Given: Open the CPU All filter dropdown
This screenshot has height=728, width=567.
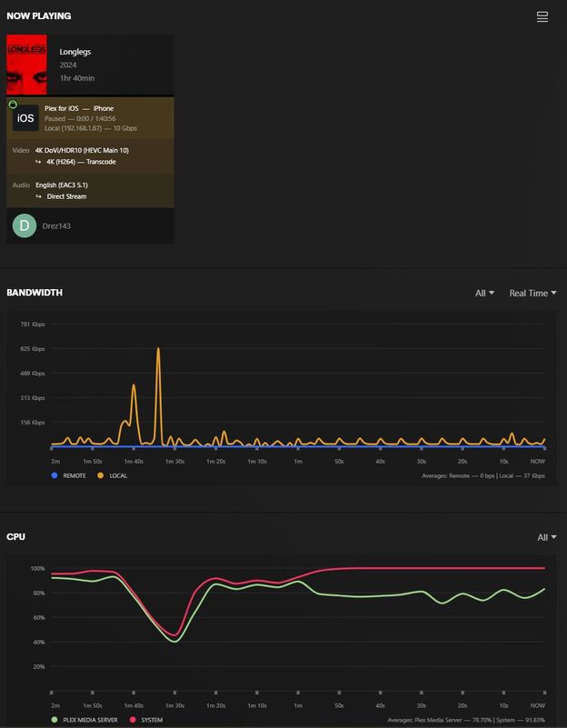Looking at the screenshot, I should [547, 537].
